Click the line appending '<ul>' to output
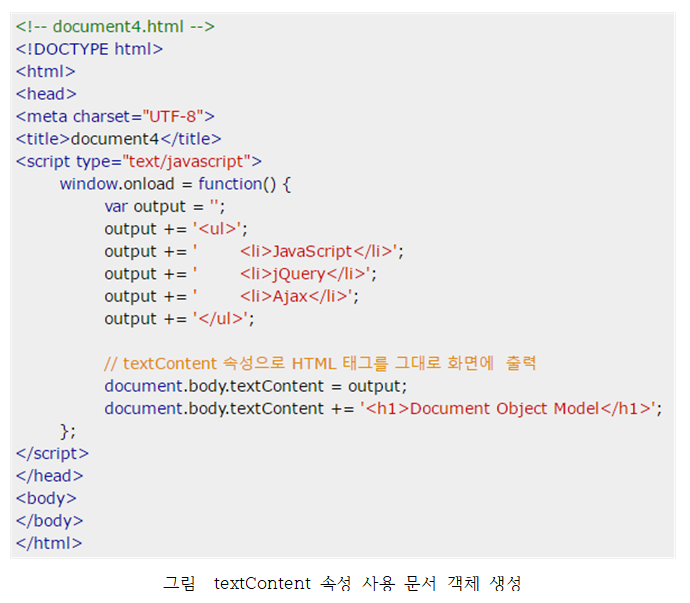This screenshot has height=603, width=690. tap(176, 229)
